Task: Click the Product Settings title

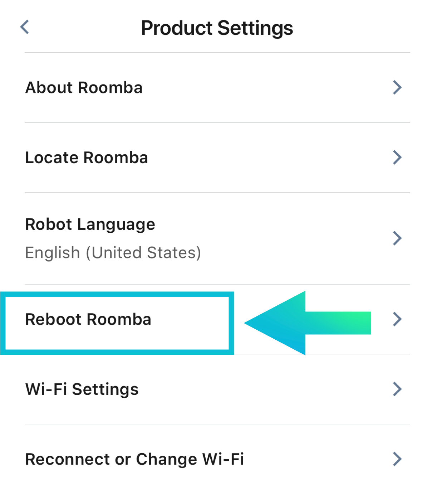Action: pos(217,28)
